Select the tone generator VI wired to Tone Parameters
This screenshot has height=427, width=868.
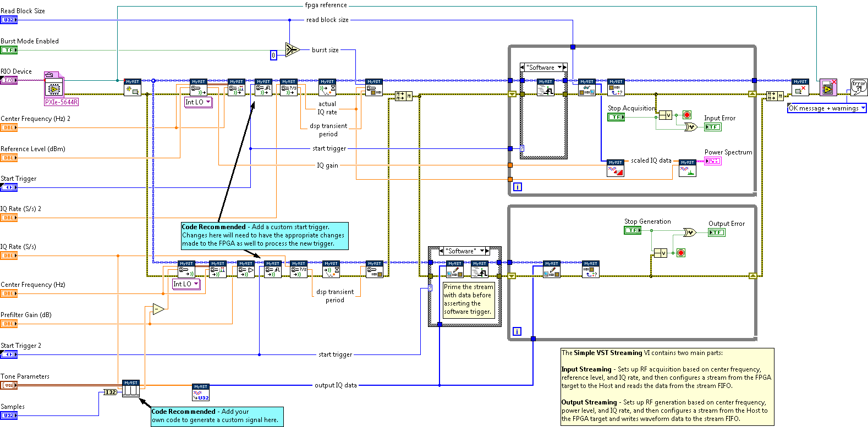(x=130, y=389)
